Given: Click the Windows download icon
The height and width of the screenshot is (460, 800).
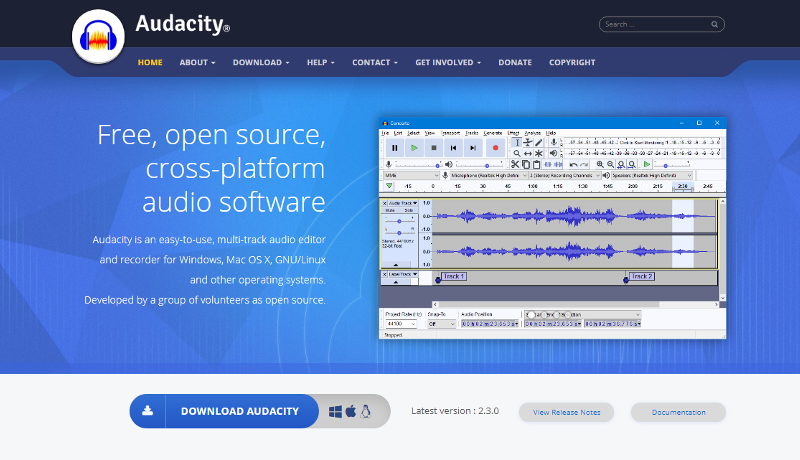Looking at the screenshot, I should 335,411.
